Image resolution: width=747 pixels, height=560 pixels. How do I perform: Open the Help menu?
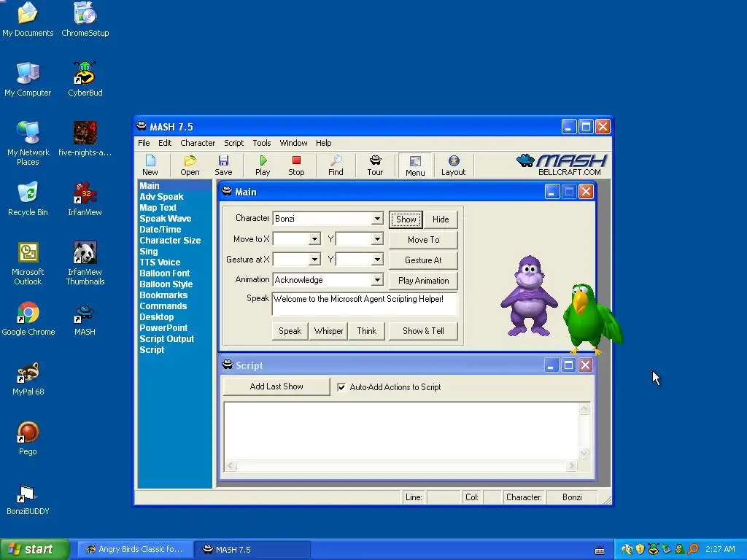[323, 143]
